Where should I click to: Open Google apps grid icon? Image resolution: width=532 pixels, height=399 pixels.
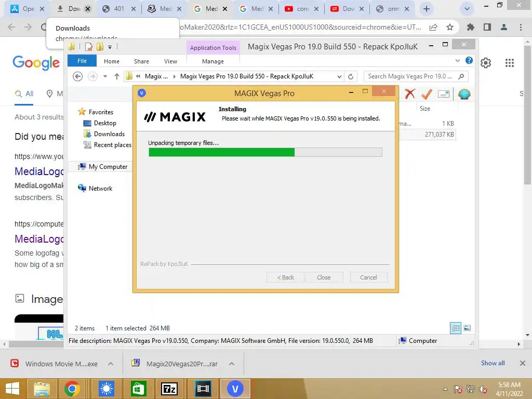[x=510, y=63]
